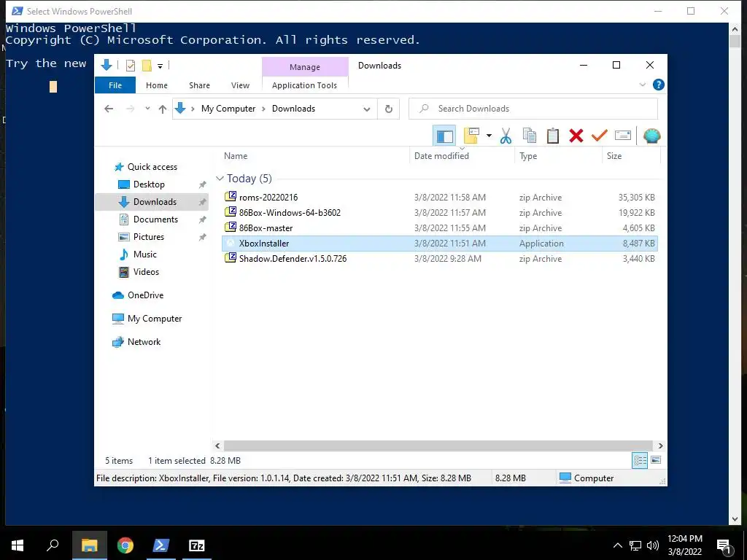Click the file list horizontal scrollbar
Screen dimensions: 747x560
point(438,446)
